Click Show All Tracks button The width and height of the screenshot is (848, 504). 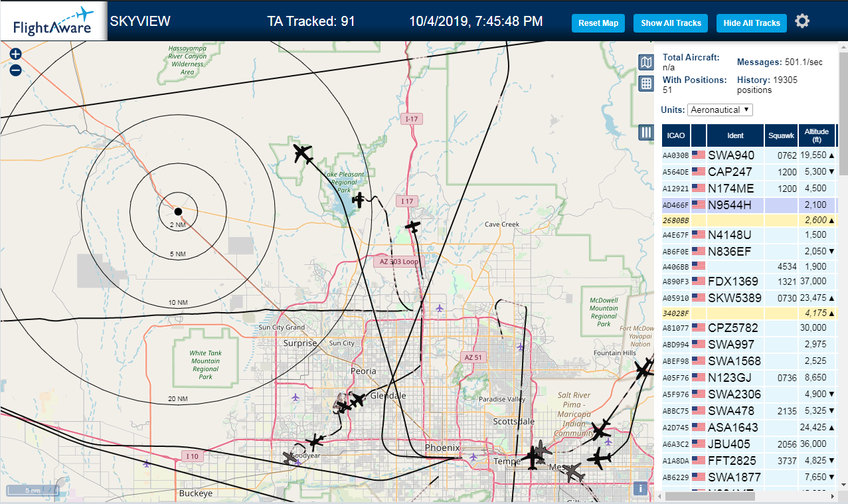click(671, 23)
